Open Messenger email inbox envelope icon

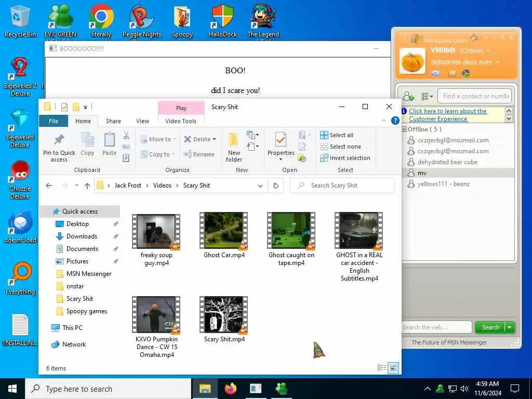436,73
